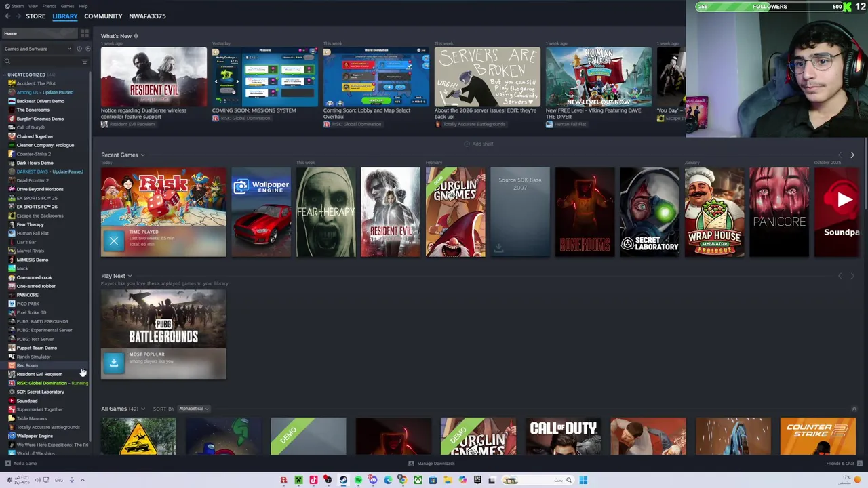Click the Soundpad sidebar icon
Screen dimensions: 868x488
[x=12, y=401]
